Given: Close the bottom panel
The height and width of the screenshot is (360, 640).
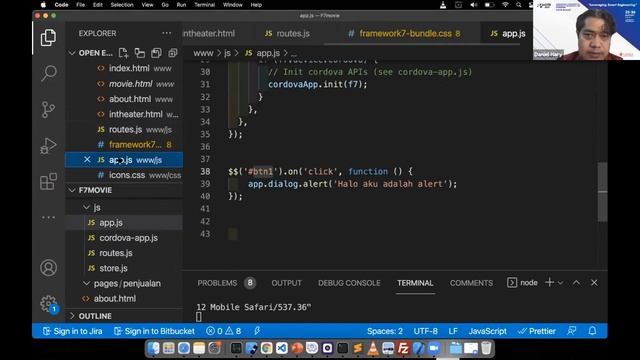Looking at the screenshot, I should [594, 282].
